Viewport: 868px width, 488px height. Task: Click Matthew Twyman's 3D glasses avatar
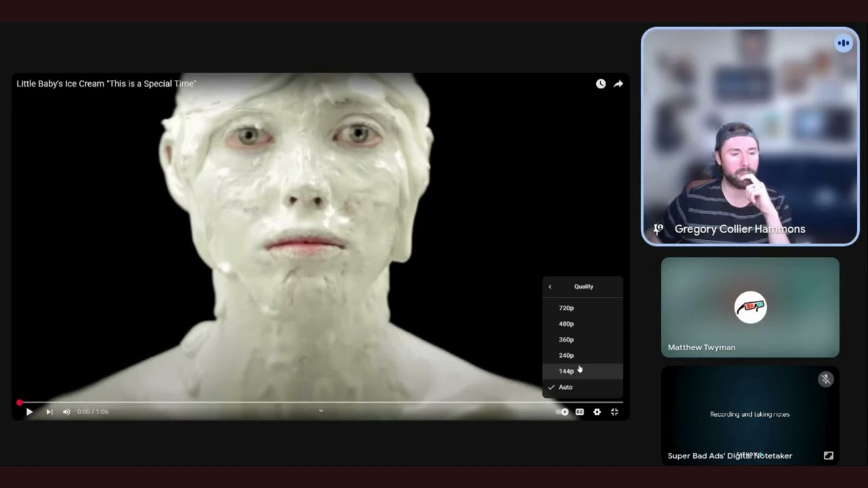click(751, 308)
